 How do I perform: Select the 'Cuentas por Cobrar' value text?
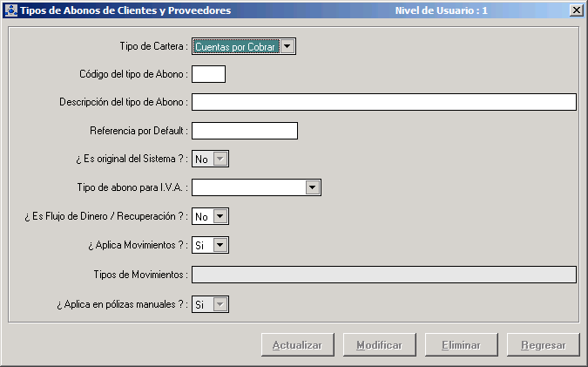tap(236, 46)
